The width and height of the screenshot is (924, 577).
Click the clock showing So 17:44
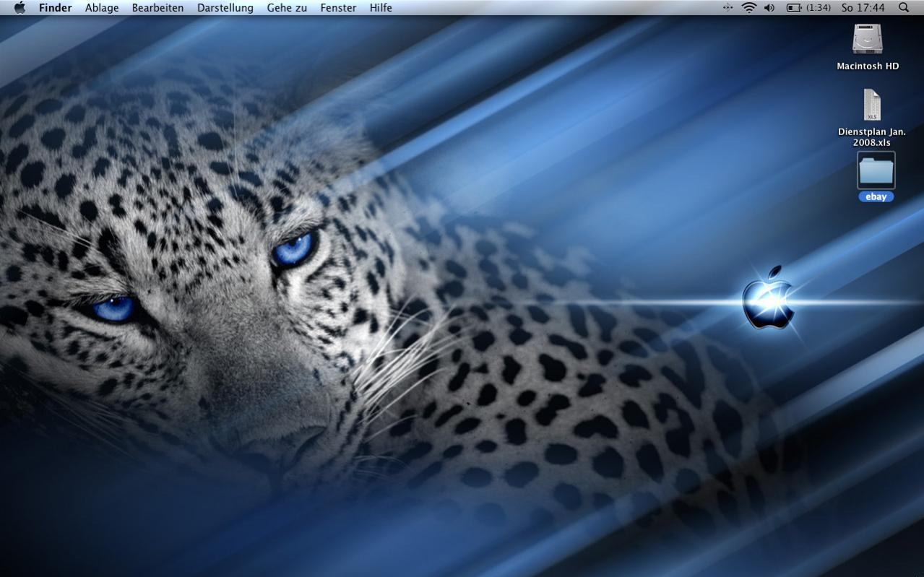[863, 7]
